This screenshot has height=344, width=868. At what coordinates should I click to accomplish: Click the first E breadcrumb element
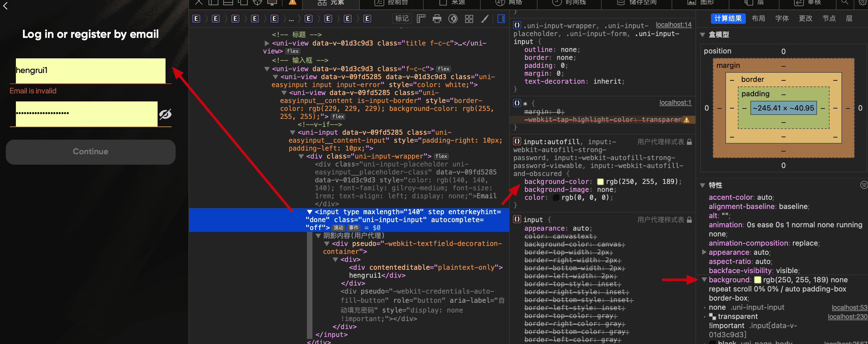[x=196, y=19]
